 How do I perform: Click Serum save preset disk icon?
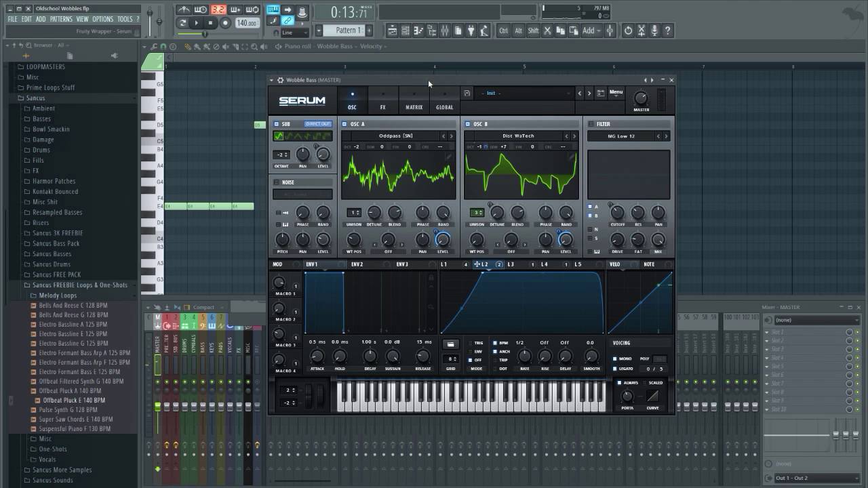point(467,93)
